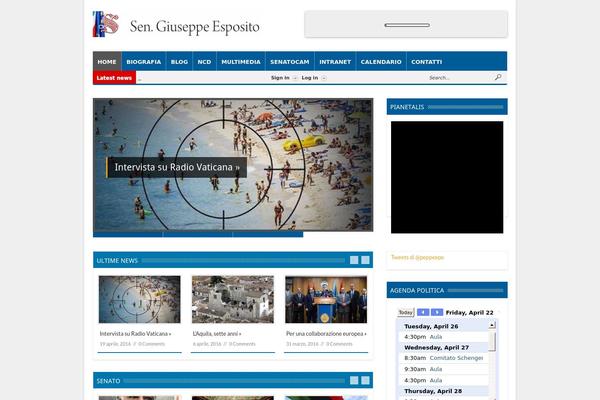Go to previous Senato items
Image resolution: width=600 pixels, height=400 pixels.
(x=354, y=380)
